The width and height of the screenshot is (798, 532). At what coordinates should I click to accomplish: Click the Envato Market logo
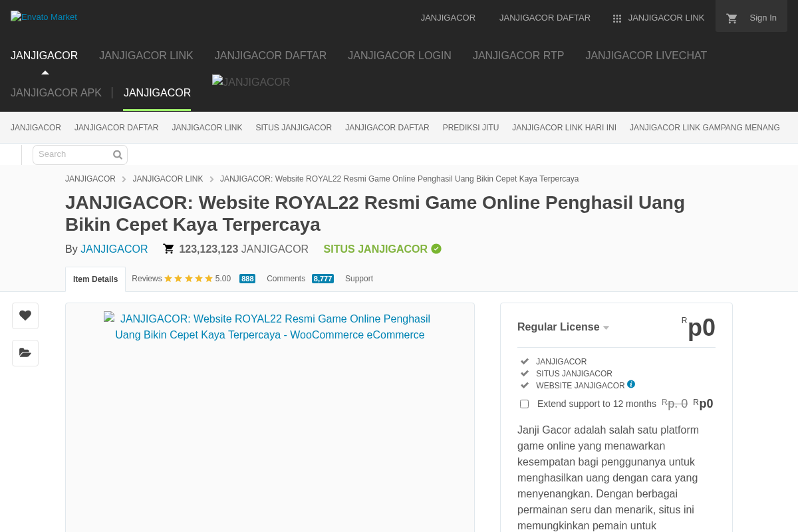[43, 17]
